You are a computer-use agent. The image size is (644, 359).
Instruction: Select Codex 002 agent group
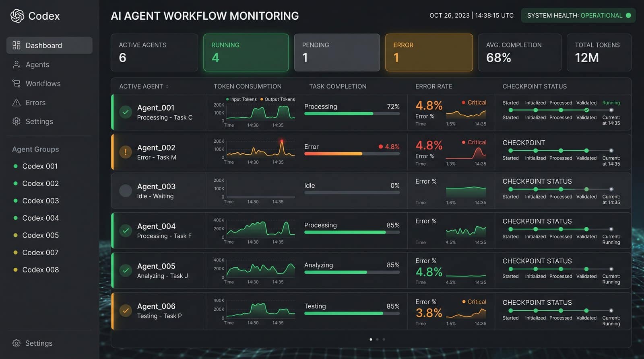coord(36,183)
